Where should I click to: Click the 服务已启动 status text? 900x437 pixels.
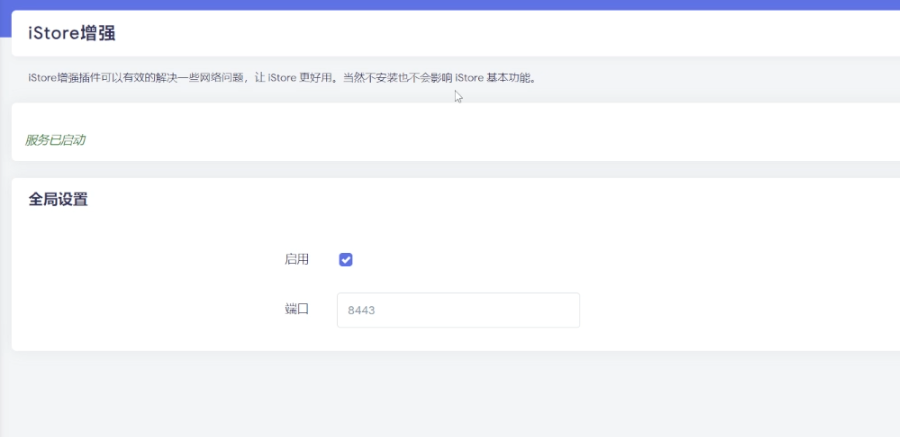[x=55, y=140]
